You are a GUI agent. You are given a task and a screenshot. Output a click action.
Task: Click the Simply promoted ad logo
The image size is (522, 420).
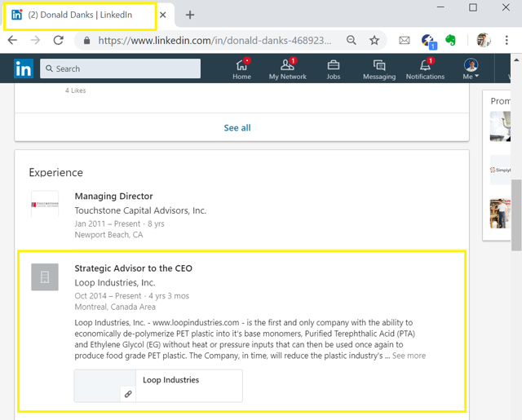point(500,170)
